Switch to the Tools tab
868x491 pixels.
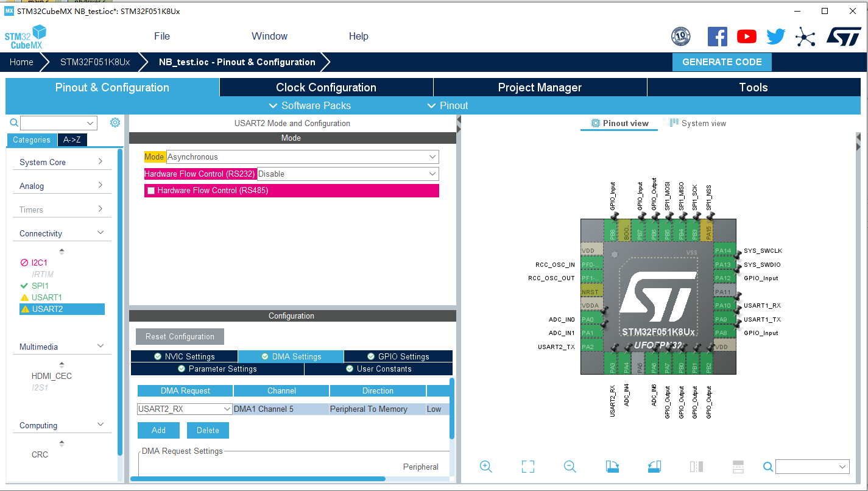coord(753,87)
